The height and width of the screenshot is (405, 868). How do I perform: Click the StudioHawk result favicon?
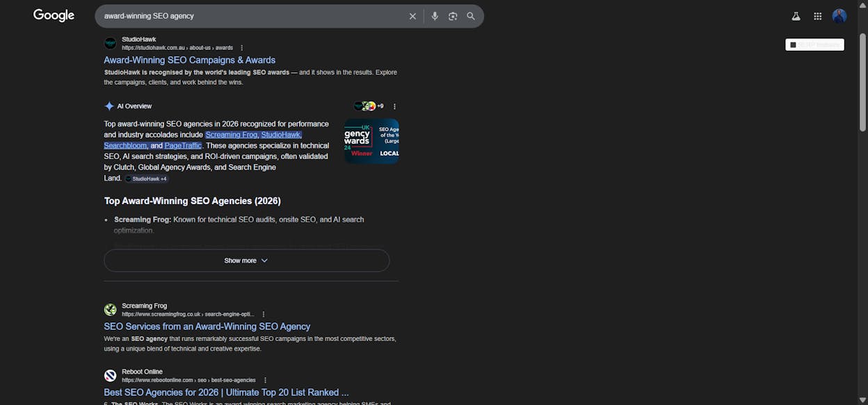click(111, 43)
